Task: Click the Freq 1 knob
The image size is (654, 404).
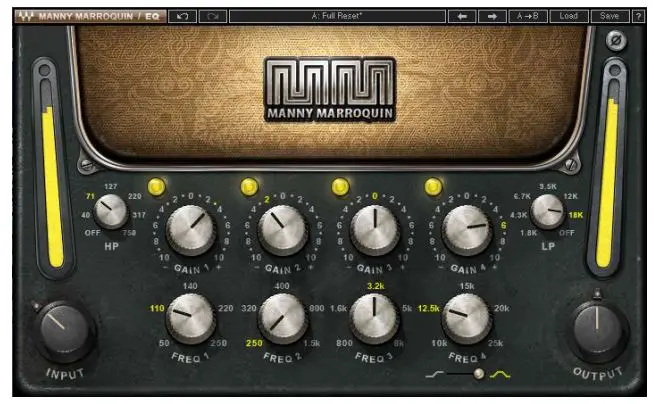Action: click(x=191, y=319)
